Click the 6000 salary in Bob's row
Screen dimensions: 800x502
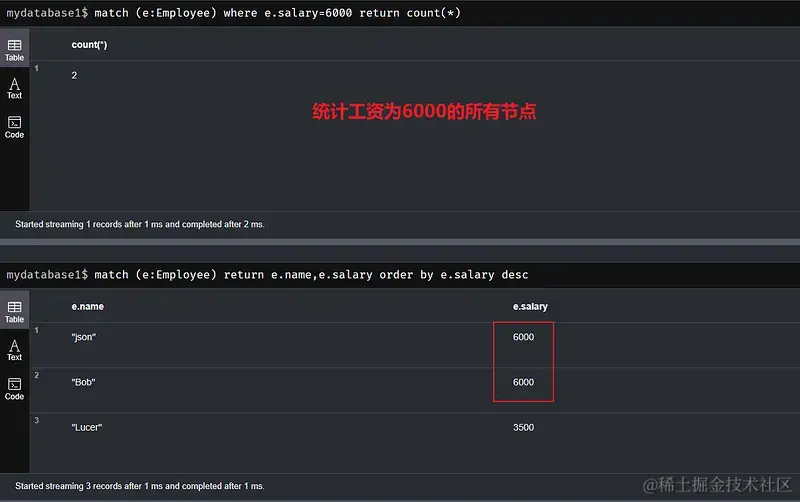[x=523, y=382]
